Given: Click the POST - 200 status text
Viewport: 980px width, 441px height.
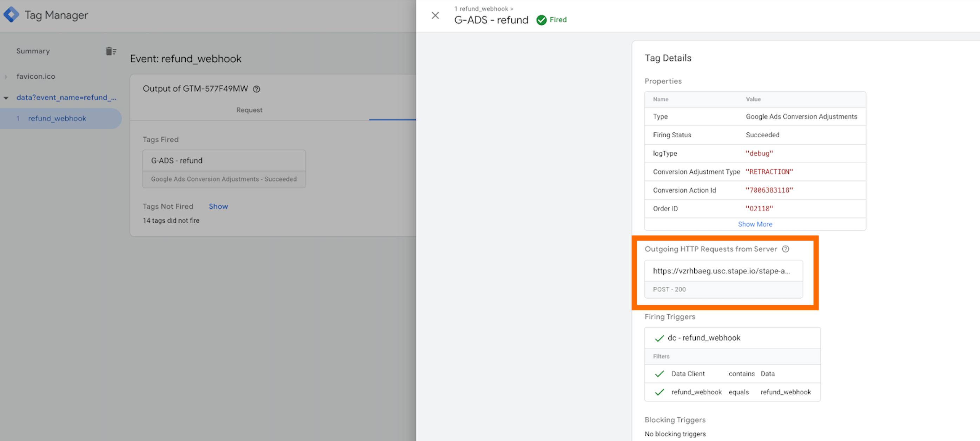Looking at the screenshot, I should point(669,290).
